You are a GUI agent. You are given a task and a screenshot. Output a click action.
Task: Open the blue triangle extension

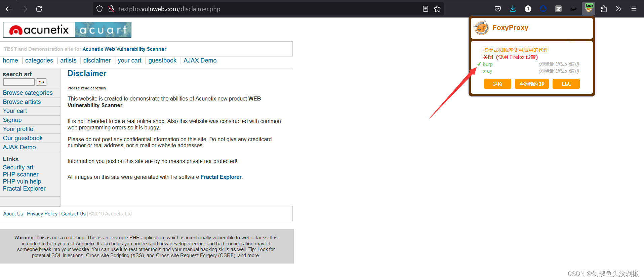click(543, 9)
